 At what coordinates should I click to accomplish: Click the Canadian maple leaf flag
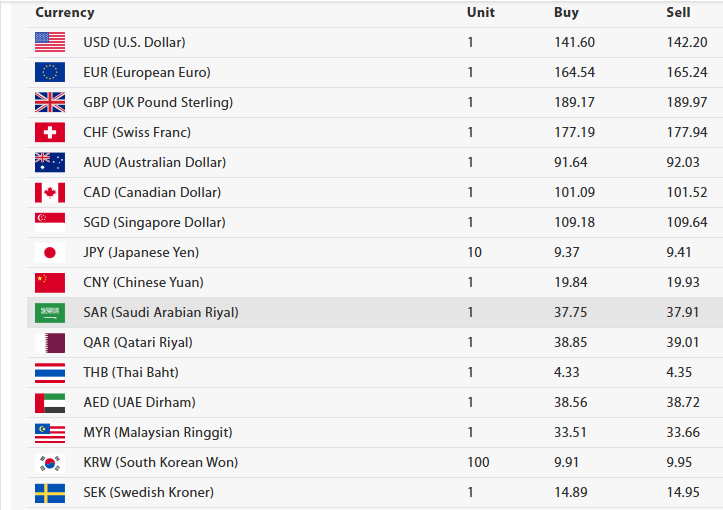pos(49,192)
